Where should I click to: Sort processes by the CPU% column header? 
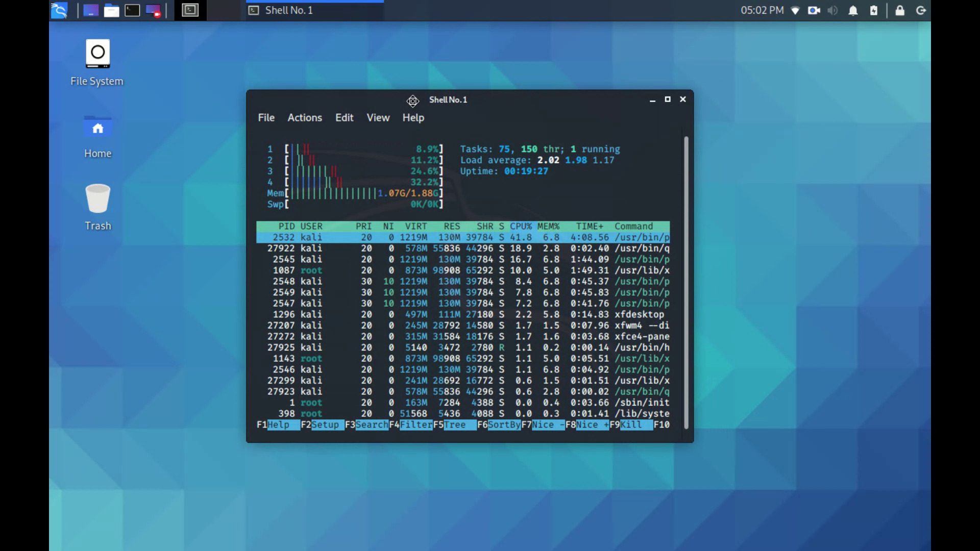tap(520, 226)
